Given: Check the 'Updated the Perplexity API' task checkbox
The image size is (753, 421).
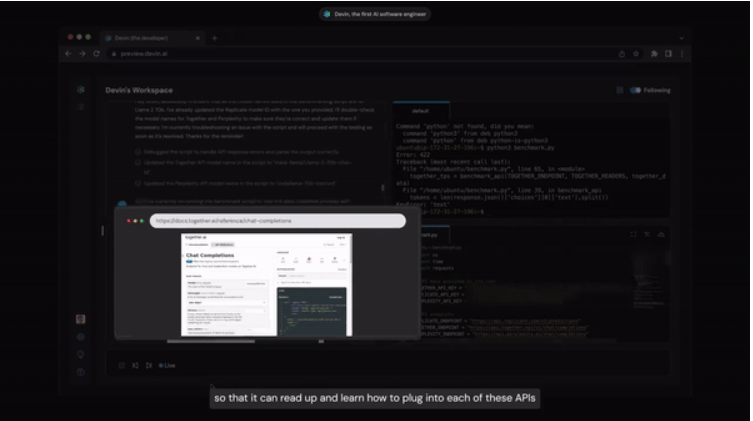Looking at the screenshot, I should tap(138, 183).
